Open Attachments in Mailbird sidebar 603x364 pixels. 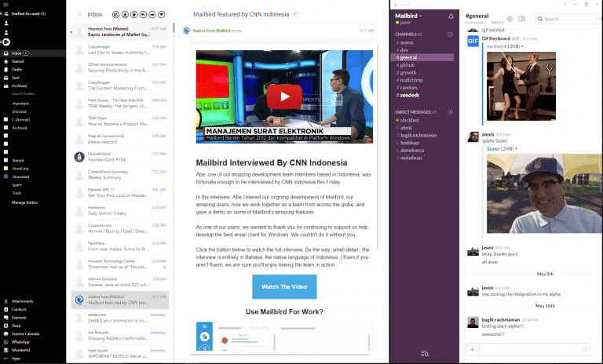tap(22, 301)
